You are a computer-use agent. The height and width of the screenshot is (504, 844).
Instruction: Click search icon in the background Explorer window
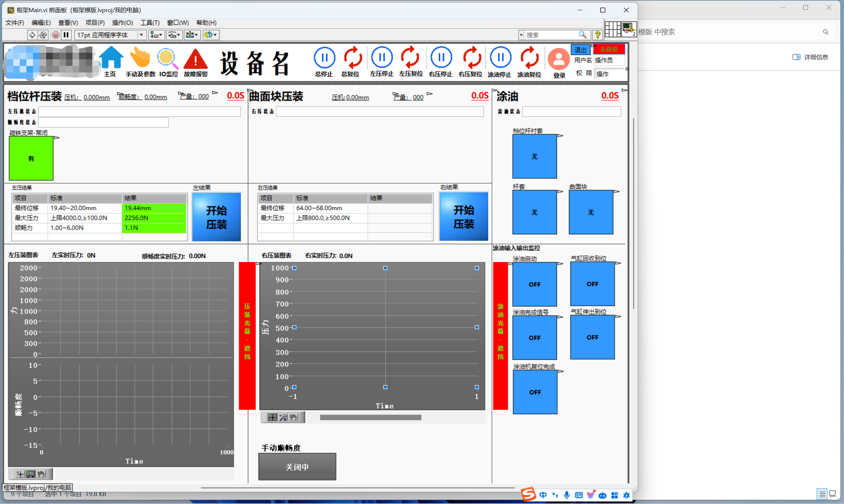point(826,32)
